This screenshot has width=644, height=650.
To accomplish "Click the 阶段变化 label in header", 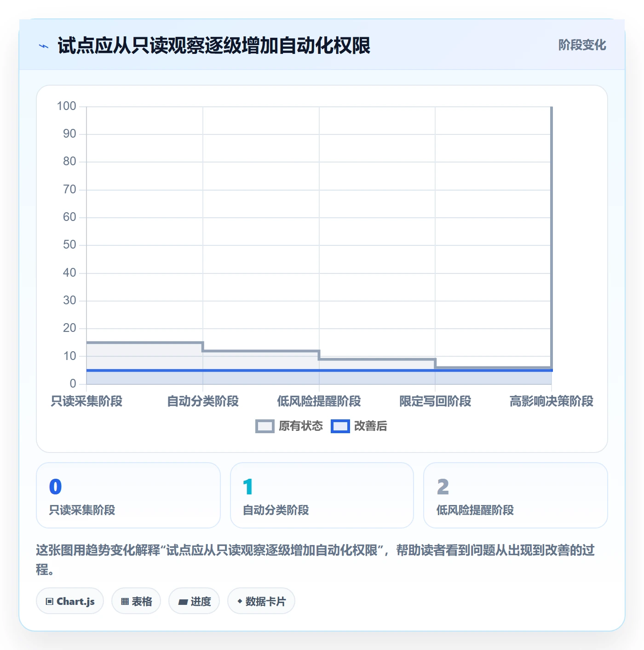I will pos(582,45).
